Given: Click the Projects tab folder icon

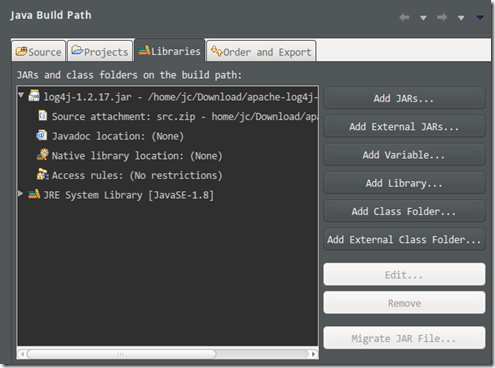Looking at the screenshot, I should (x=77, y=50).
